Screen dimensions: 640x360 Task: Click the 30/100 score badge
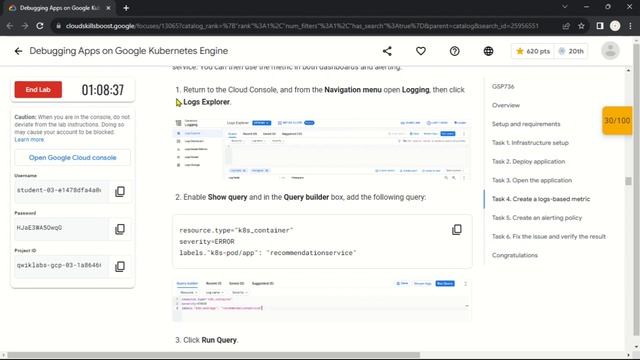(617, 120)
